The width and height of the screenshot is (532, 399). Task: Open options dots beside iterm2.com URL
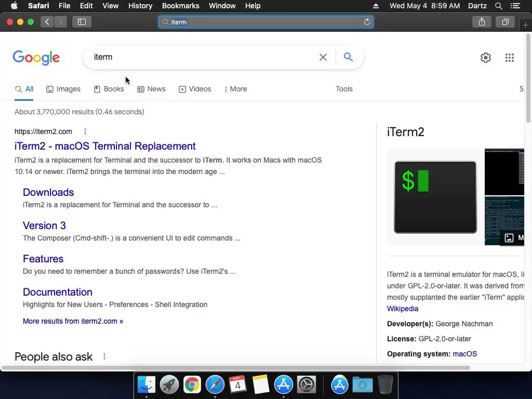(x=85, y=131)
